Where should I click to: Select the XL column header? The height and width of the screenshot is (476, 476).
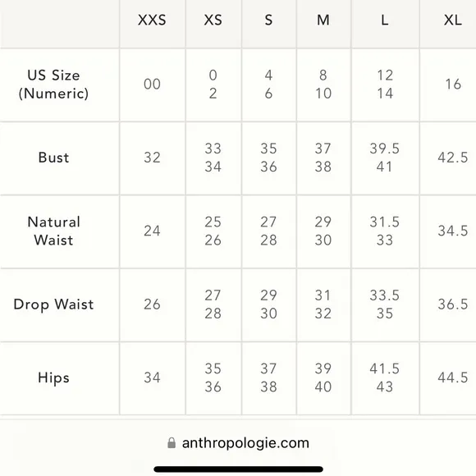point(453,21)
